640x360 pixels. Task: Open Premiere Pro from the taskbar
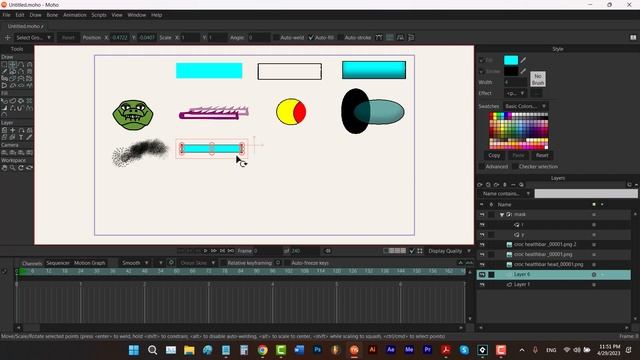[427, 350]
